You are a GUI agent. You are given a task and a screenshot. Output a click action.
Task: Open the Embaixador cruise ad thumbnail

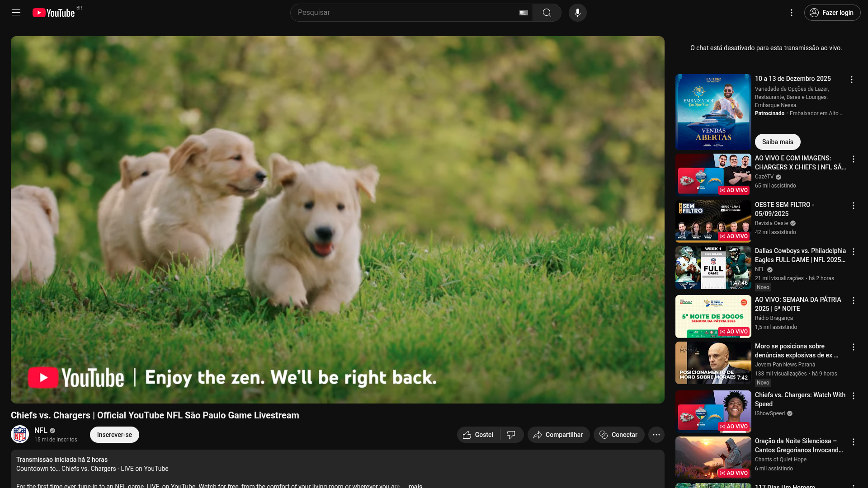pyautogui.click(x=713, y=112)
